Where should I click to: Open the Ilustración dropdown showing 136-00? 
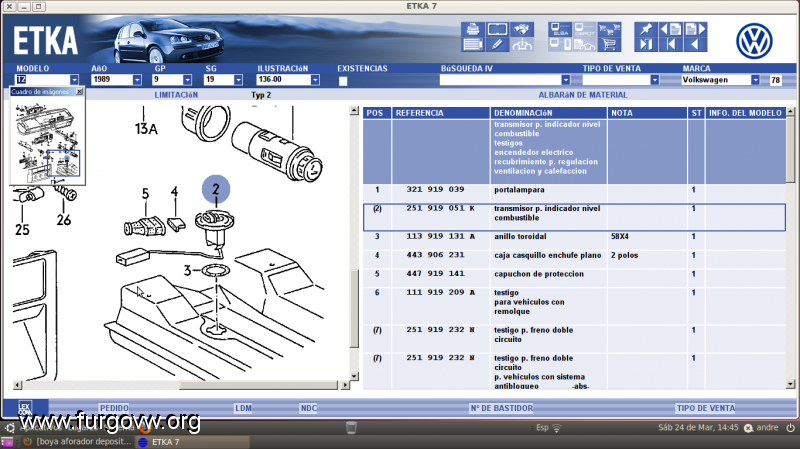(315, 80)
